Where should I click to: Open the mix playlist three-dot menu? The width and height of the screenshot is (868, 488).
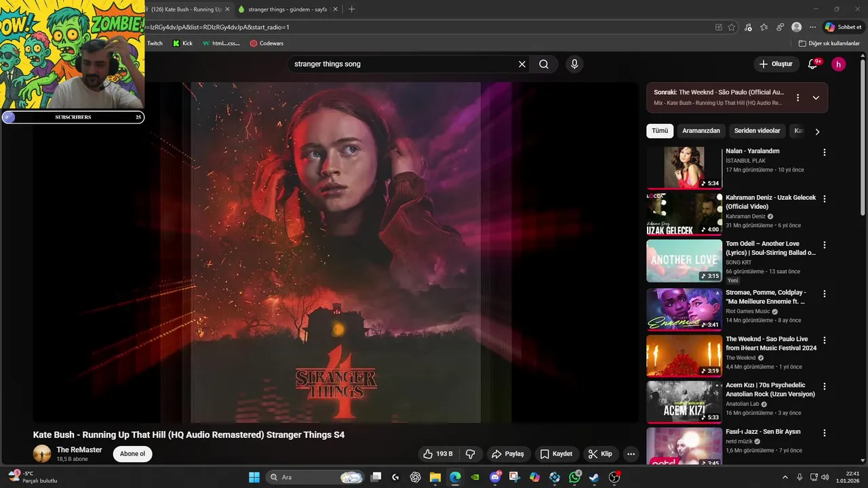point(798,98)
